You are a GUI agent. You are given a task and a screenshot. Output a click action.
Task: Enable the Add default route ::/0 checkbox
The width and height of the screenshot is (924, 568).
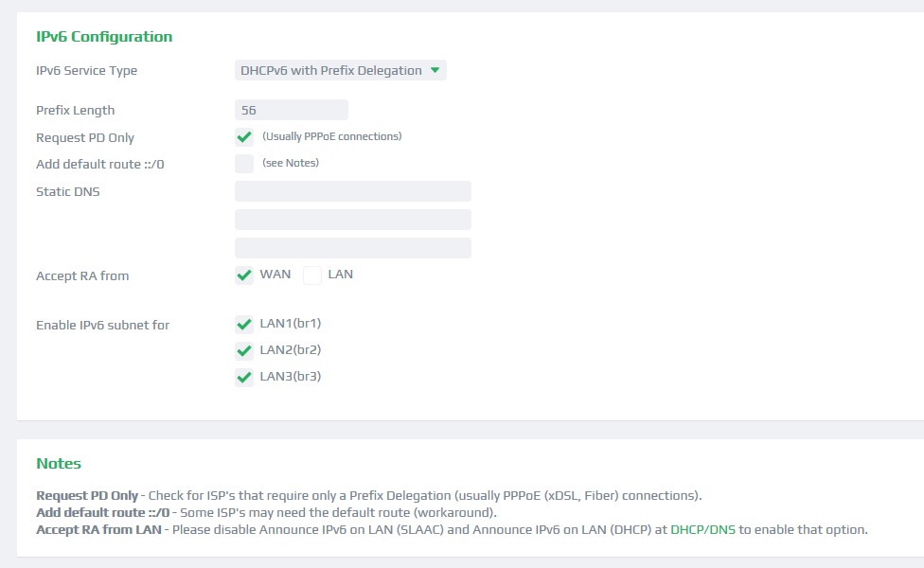(244, 164)
